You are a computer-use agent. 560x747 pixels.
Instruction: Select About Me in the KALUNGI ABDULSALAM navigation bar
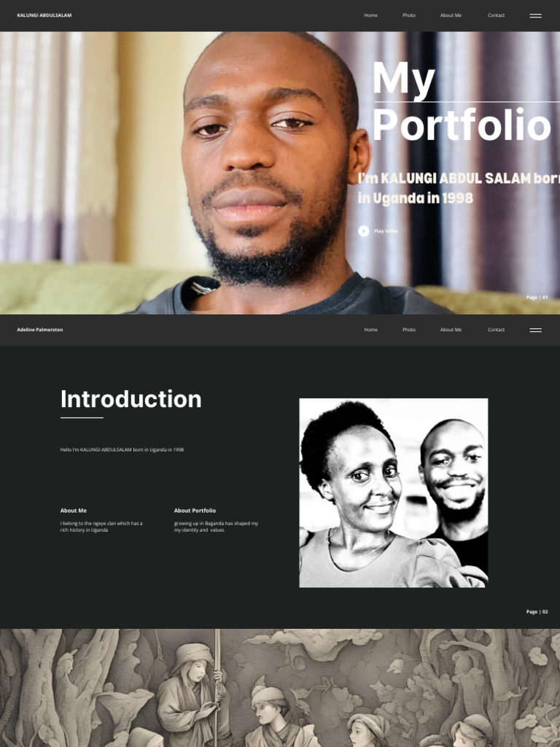451,15
